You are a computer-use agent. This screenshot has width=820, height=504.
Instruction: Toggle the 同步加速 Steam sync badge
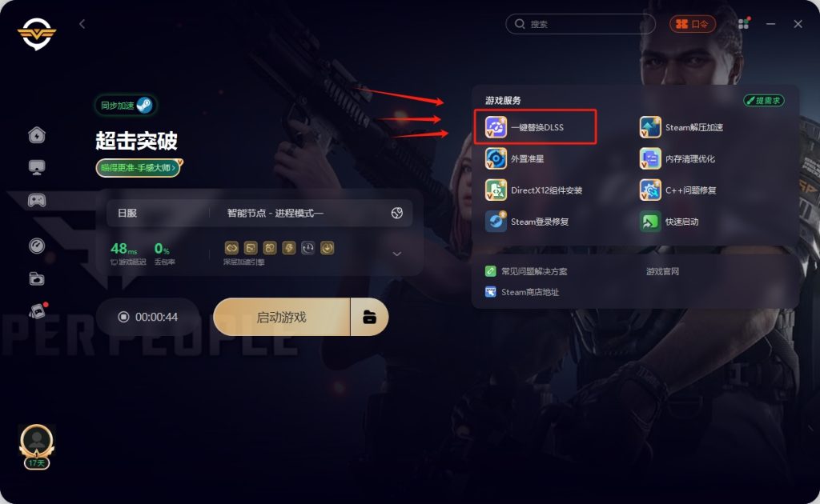pos(126,106)
